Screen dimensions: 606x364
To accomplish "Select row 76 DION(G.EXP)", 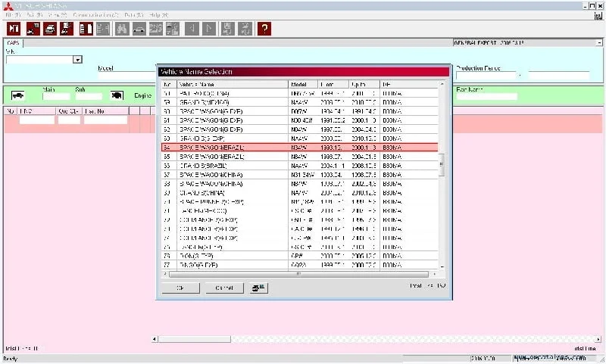I will [x=299, y=256].
